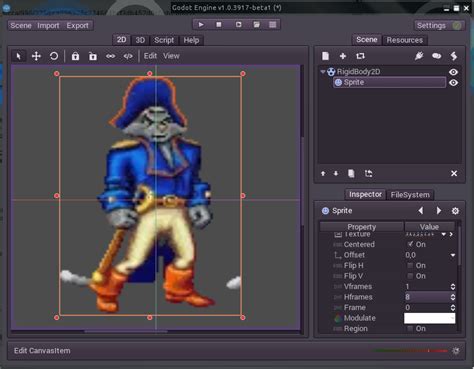Click the Value column header
The height and width of the screenshot is (369, 474).
coord(429,227)
